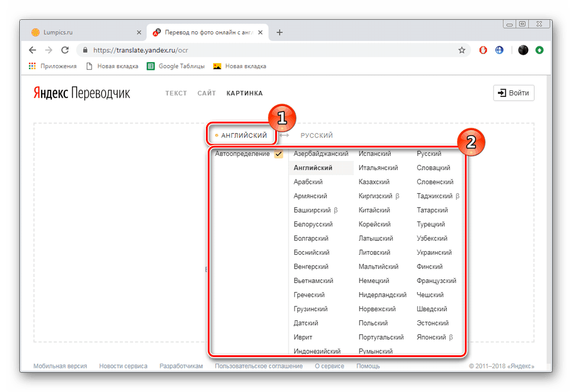Click the site lock icon in address bar

coord(85,50)
